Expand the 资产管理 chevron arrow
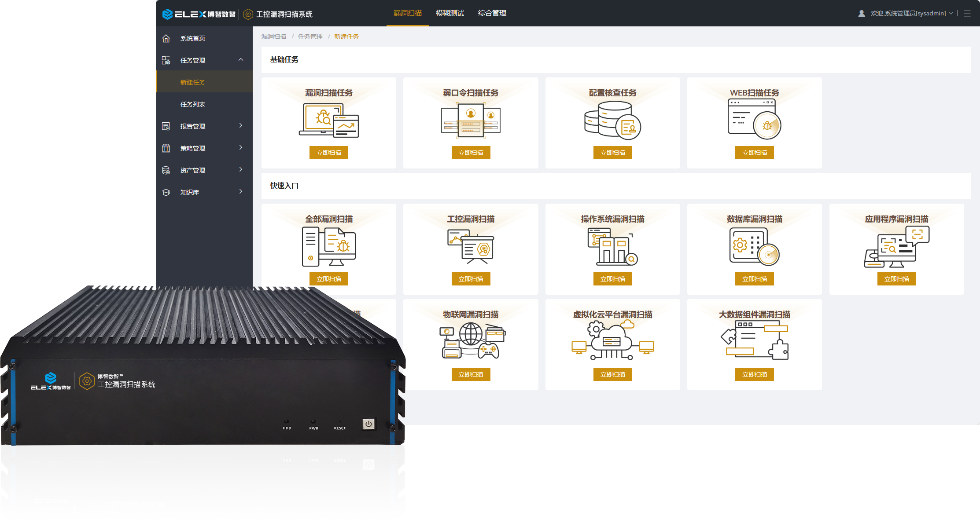 pos(241,170)
